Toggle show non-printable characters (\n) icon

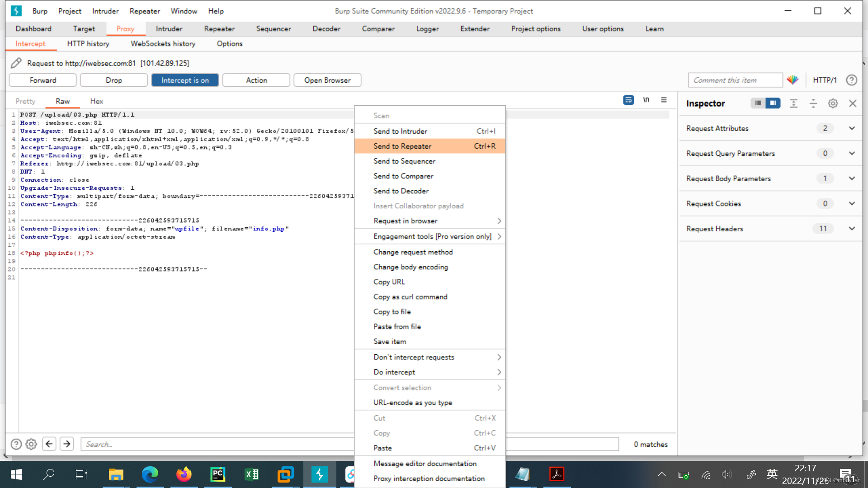[x=646, y=100]
